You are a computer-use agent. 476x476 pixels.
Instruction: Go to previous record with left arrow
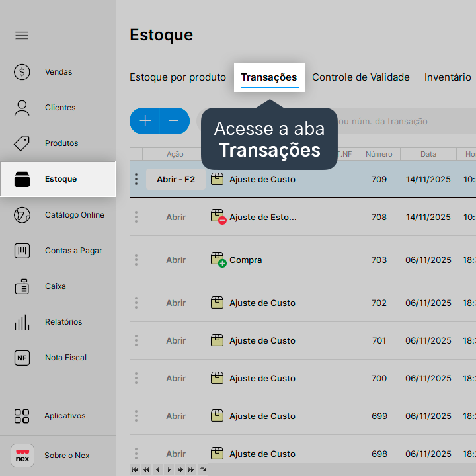point(157,469)
